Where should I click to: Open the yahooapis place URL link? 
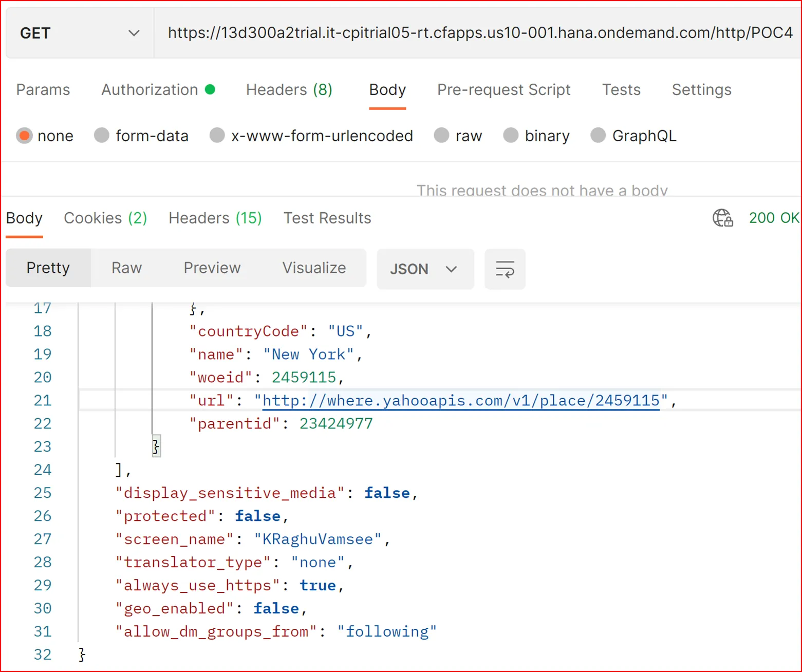[x=460, y=400]
